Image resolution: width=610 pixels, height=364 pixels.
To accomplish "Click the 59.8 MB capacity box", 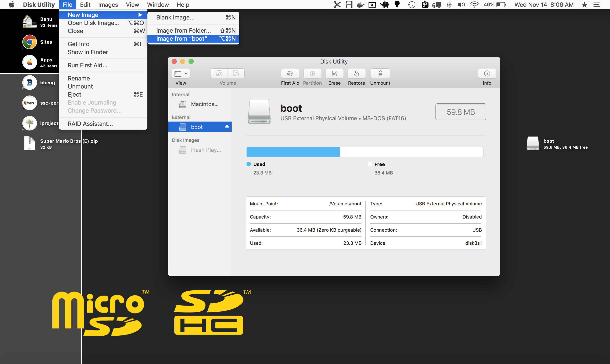I will (461, 112).
